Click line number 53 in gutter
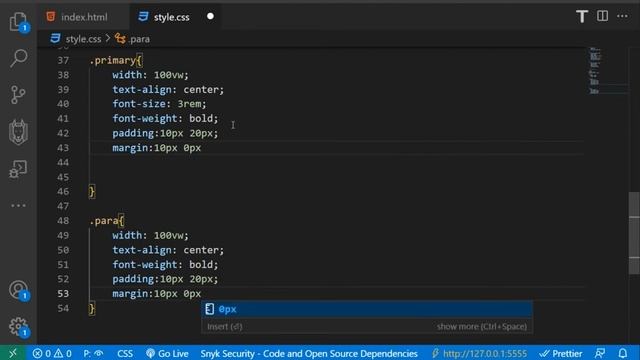This screenshot has height=360, width=640. 63,293
